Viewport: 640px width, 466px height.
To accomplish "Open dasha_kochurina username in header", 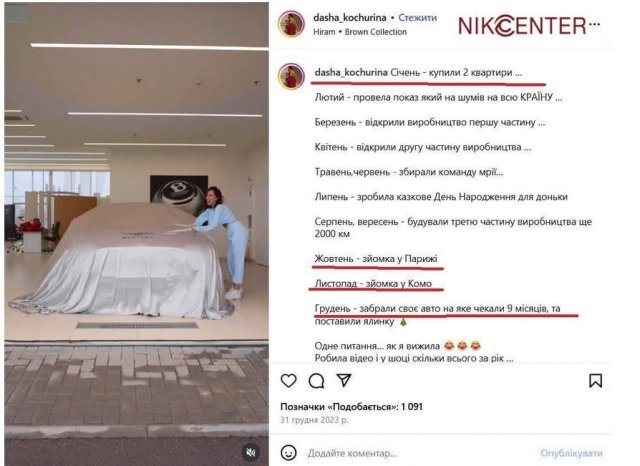I will pyautogui.click(x=350, y=18).
